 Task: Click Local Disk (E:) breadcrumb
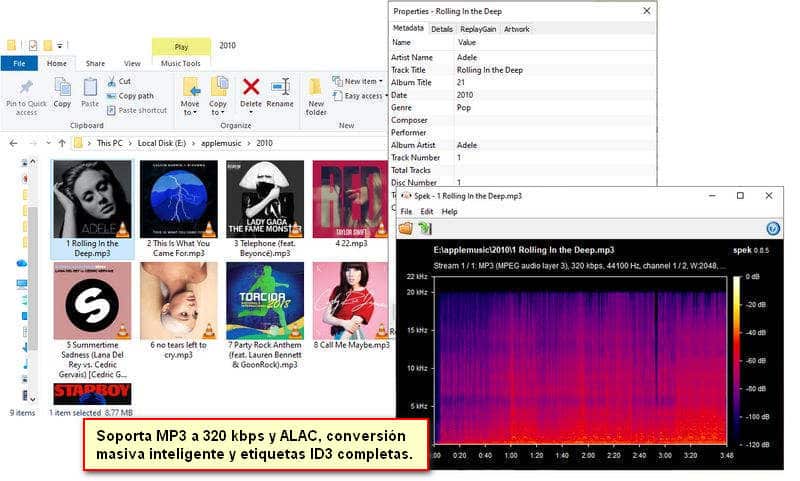(x=162, y=143)
